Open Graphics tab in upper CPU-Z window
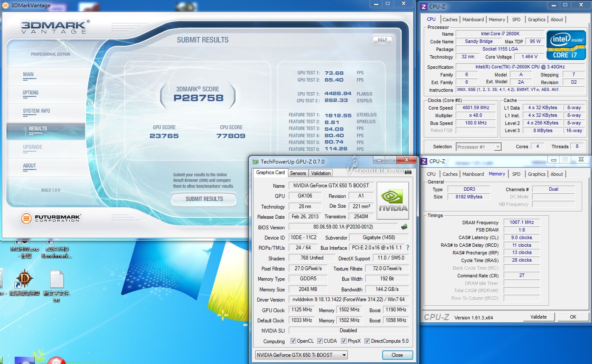Image resolution: width=592 pixels, height=364 pixels. click(537, 20)
